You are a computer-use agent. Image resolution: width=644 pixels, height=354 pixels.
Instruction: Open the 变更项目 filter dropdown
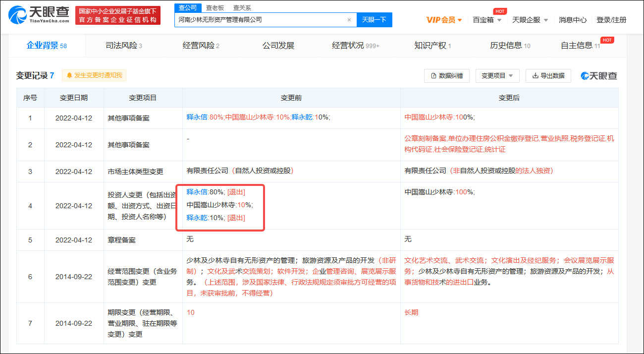click(x=497, y=76)
